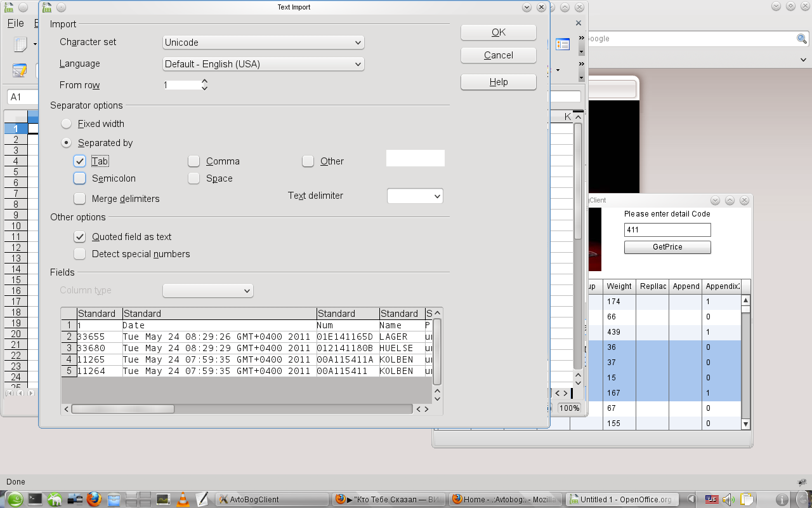
Task: Select the Separated by radio button
Action: pyautogui.click(x=66, y=143)
